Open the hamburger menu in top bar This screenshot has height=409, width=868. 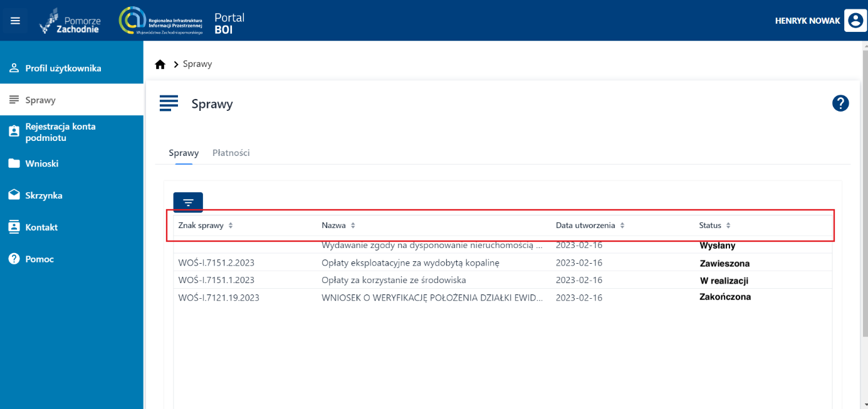(16, 21)
